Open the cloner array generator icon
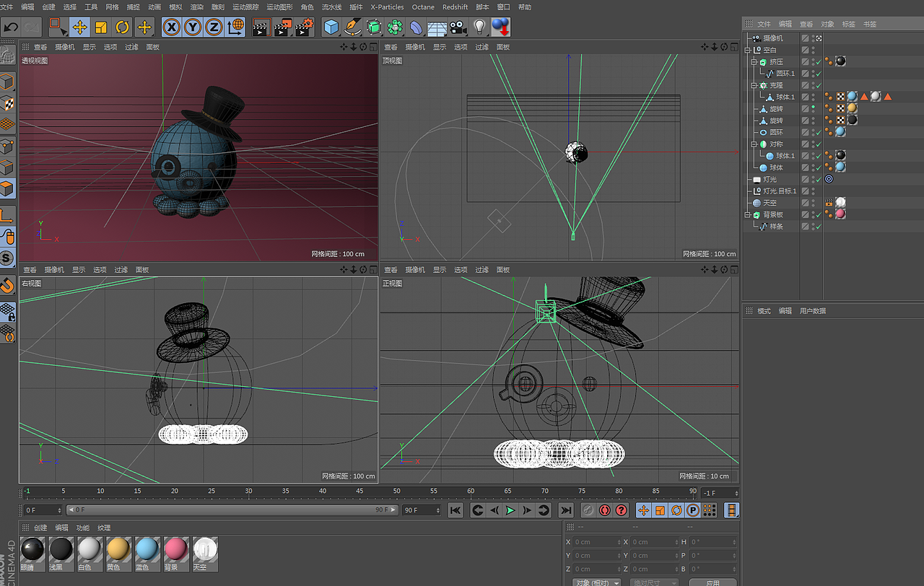924x586 pixels. click(x=395, y=27)
